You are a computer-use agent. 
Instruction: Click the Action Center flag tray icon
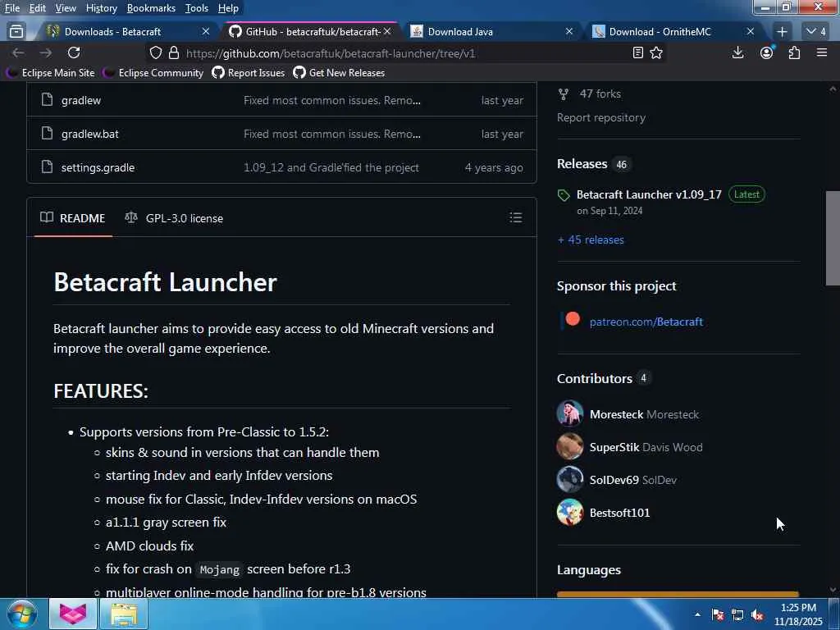point(718,614)
